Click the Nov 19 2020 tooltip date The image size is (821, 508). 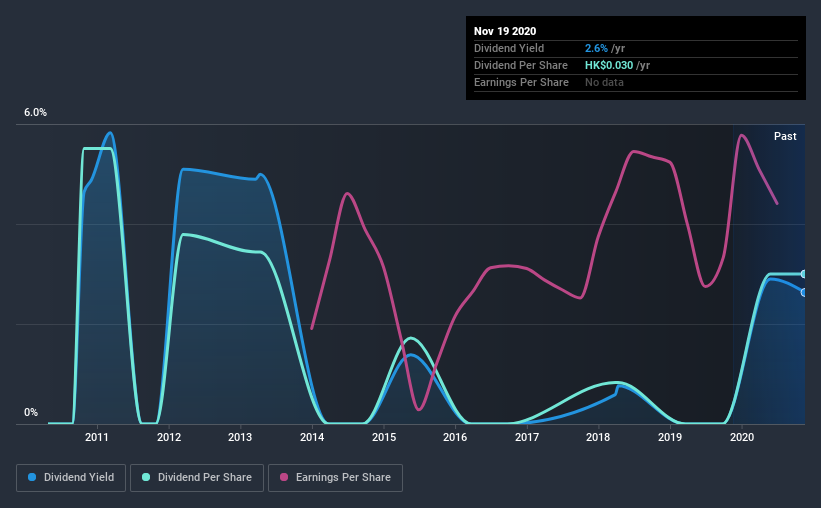[x=505, y=31]
